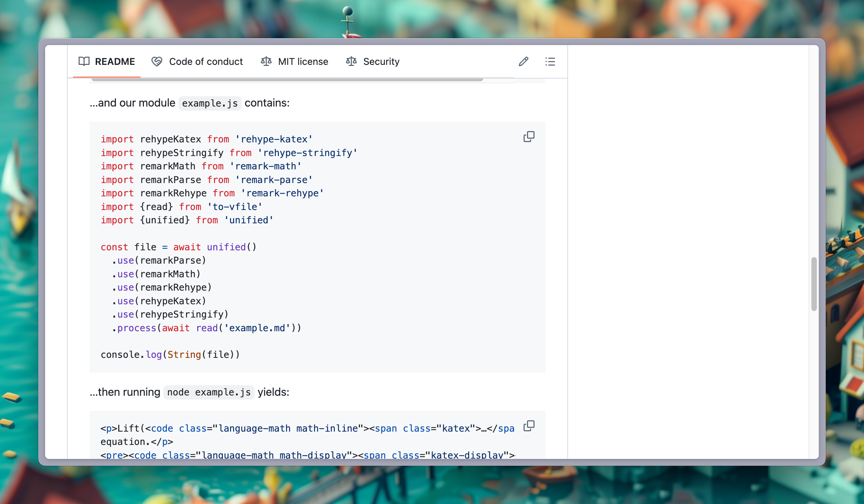This screenshot has height=504, width=864.
Task: Click the 'rehype-katex' import string
Action: pos(274,139)
